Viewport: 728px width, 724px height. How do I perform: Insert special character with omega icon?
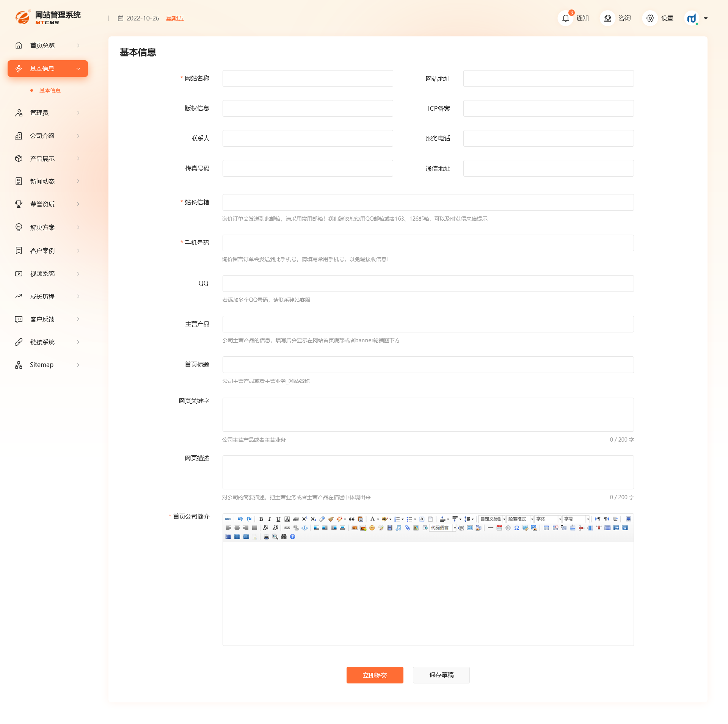516,528
